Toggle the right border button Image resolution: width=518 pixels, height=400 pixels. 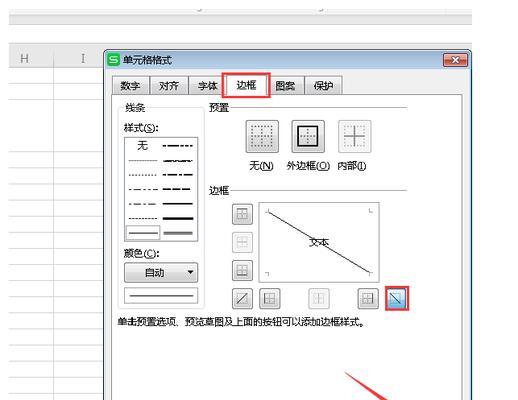tap(368, 299)
